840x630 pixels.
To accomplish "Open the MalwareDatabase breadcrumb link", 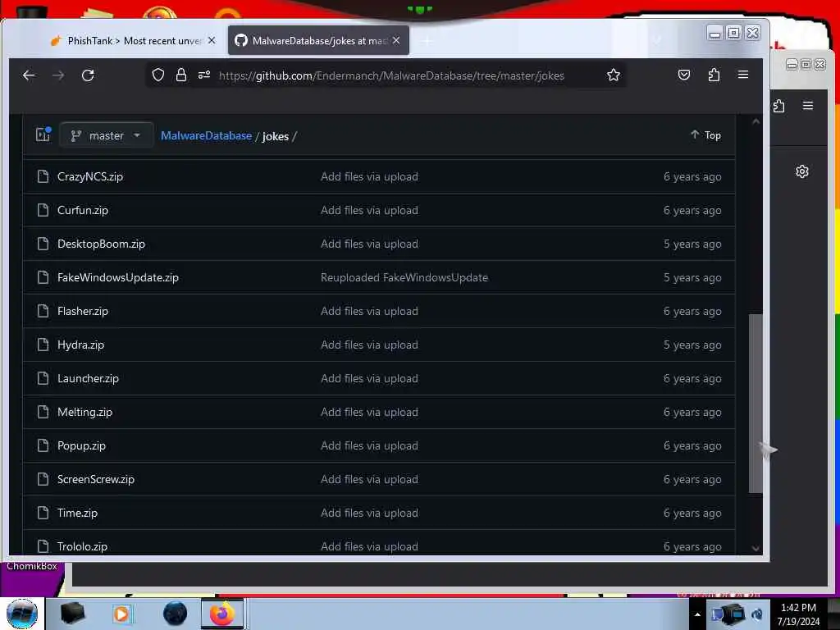I will [x=206, y=135].
